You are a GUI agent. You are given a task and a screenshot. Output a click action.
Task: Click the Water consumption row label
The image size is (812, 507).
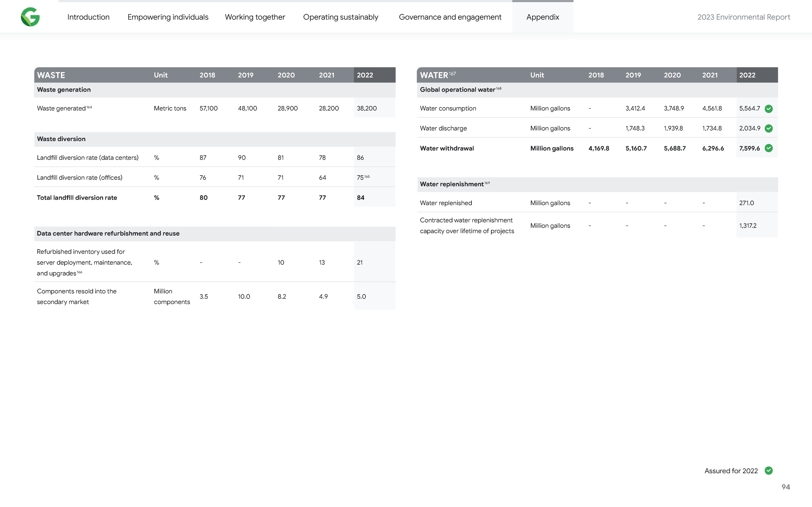point(448,108)
